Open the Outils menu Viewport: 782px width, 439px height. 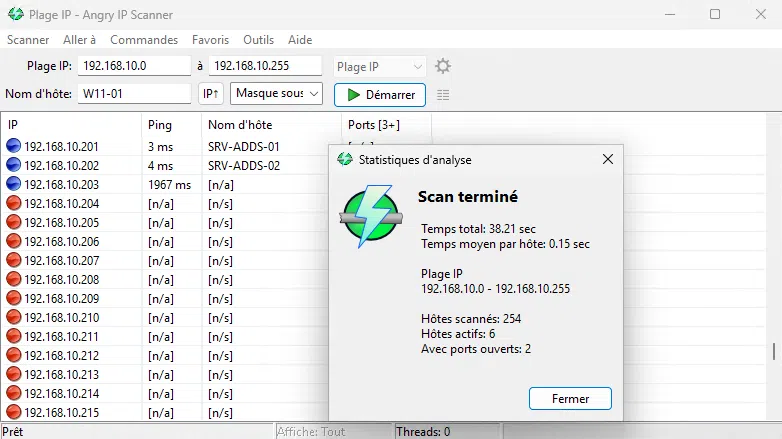tap(258, 40)
